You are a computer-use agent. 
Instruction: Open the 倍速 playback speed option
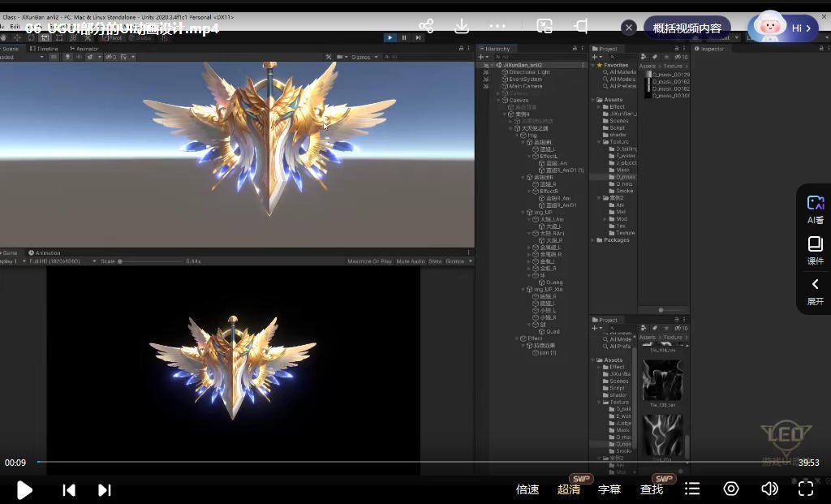(x=527, y=489)
